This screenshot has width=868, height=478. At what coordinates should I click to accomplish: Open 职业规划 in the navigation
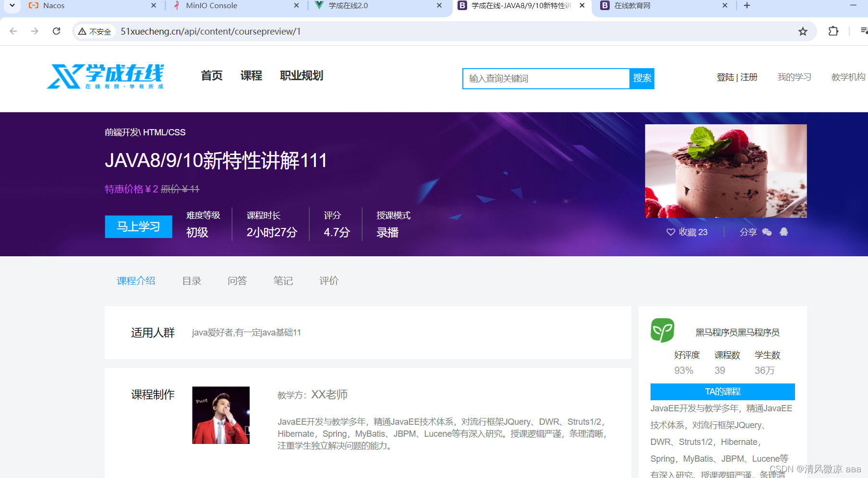pyautogui.click(x=301, y=76)
